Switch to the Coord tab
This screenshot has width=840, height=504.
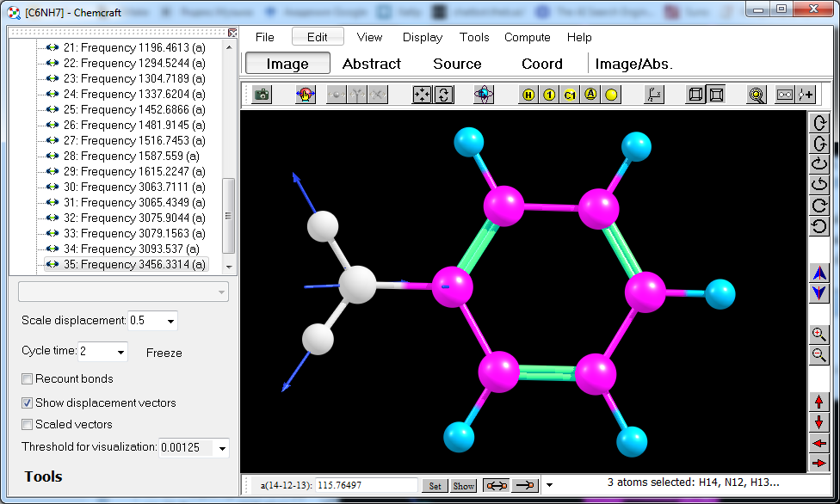coord(541,64)
